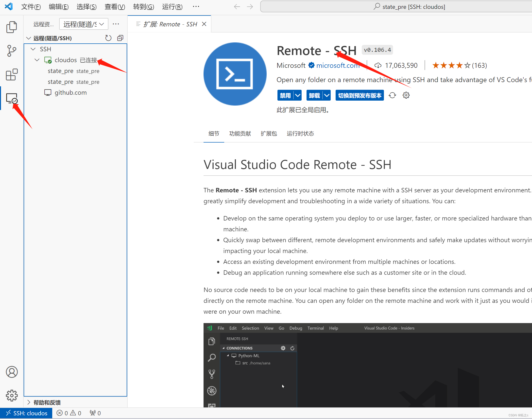Screen dimensions: 532x419
Task: Collapse all in remote explorer header
Action: 120,38
